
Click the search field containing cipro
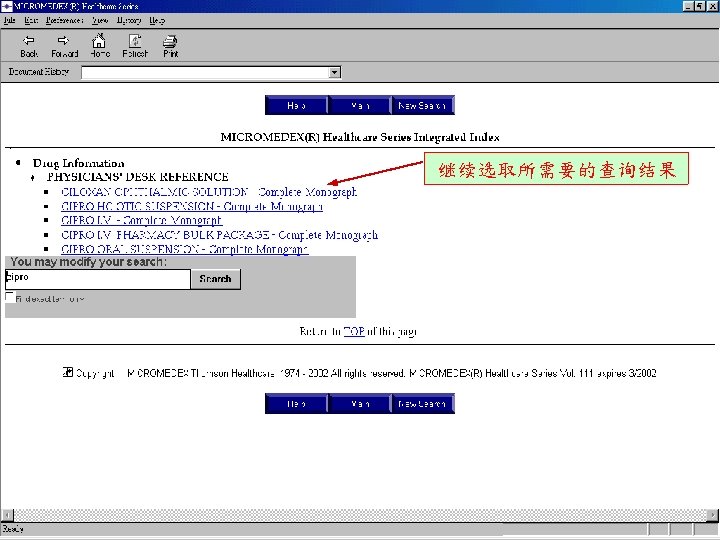pos(97,279)
